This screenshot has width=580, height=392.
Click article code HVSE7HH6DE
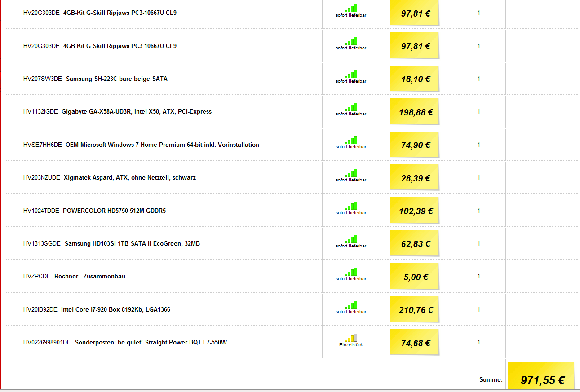point(42,145)
